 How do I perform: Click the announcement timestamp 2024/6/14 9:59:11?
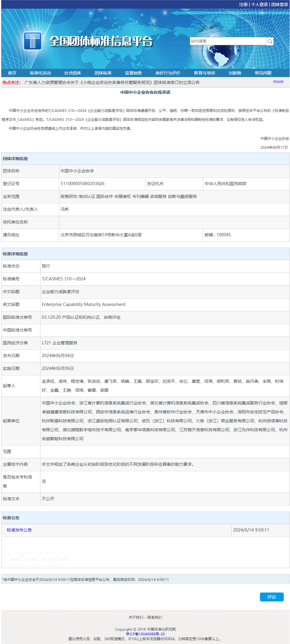pos(251,530)
